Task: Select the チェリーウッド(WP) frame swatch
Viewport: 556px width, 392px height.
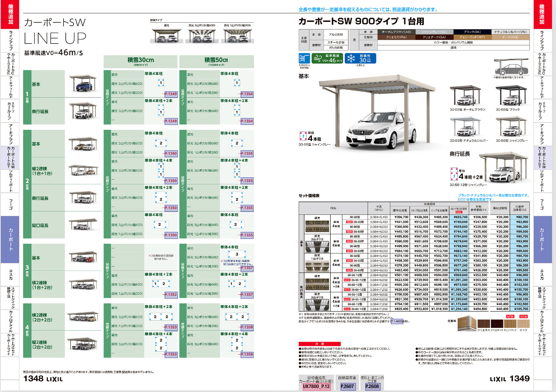Action: coord(472,37)
